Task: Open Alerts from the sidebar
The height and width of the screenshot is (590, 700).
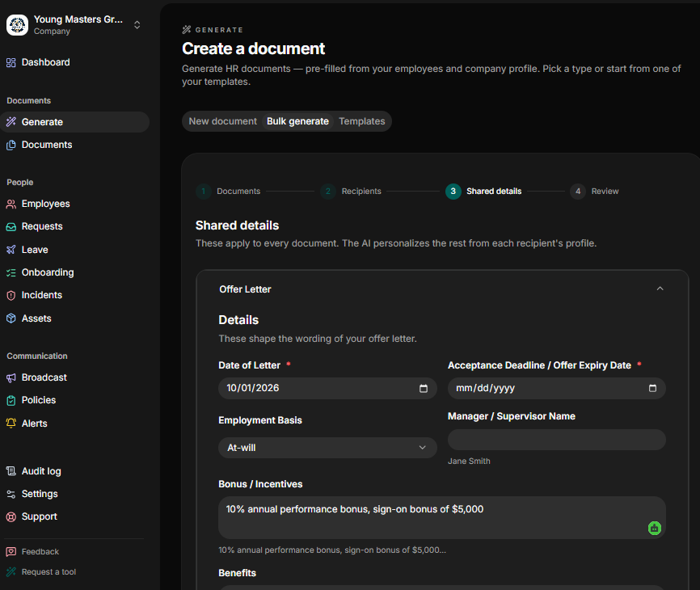Action: [x=74, y=423]
